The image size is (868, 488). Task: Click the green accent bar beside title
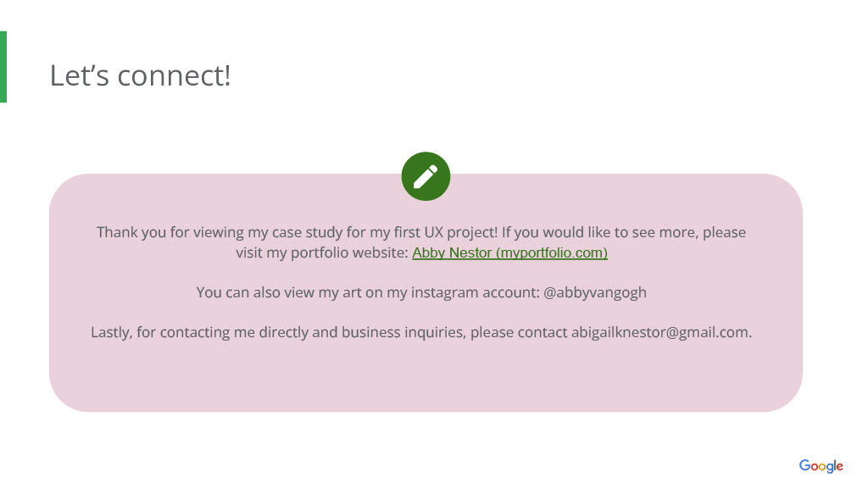3,67
